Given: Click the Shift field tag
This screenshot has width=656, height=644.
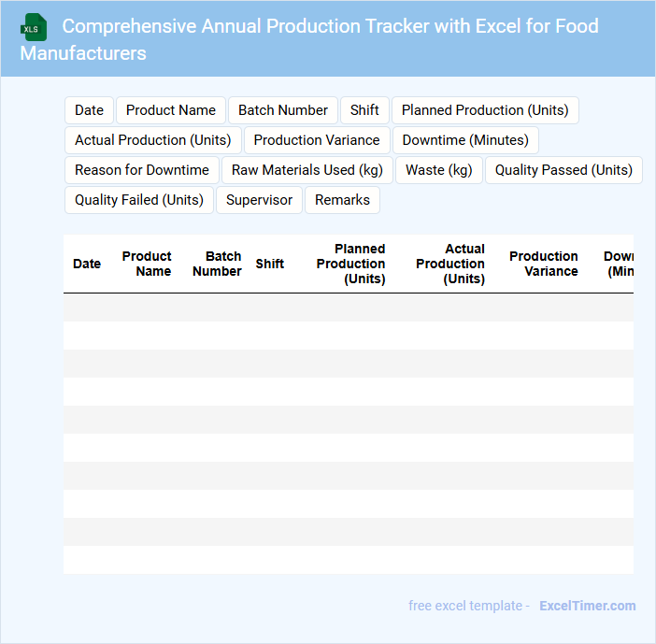Looking at the screenshot, I should pos(364,110).
